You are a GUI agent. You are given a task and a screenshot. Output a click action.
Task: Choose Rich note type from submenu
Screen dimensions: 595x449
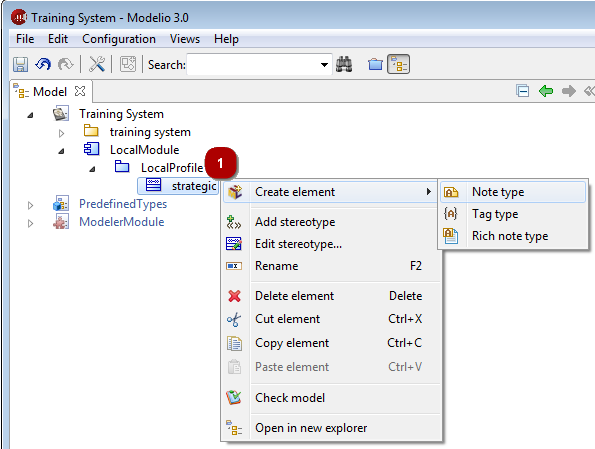click(x=513, y=236)
